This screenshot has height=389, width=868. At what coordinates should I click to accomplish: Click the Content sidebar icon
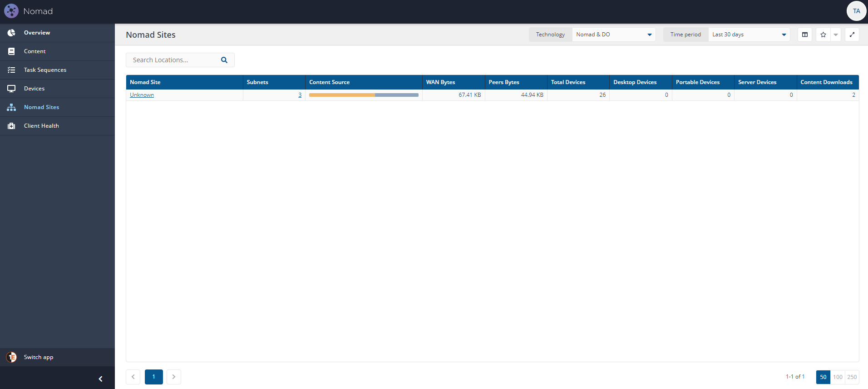[11, 51]
